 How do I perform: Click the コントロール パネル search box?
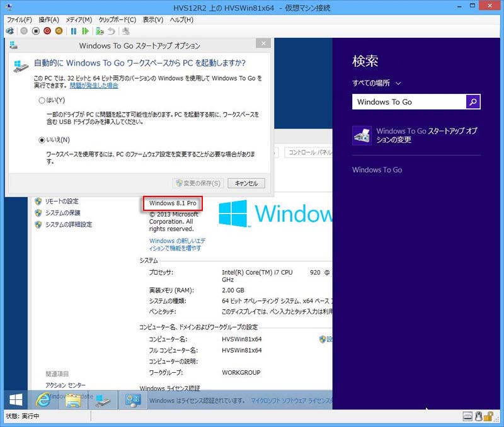click(x=309, y=152)
